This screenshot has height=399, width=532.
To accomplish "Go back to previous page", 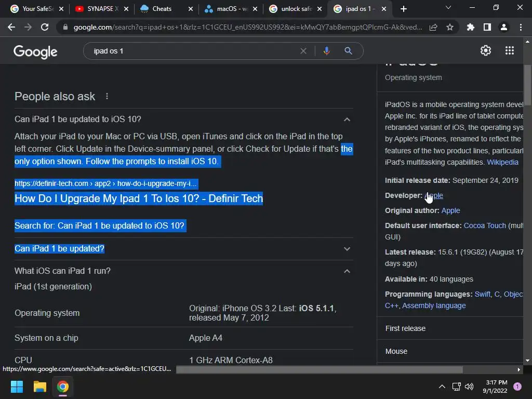I will (11, 27).
